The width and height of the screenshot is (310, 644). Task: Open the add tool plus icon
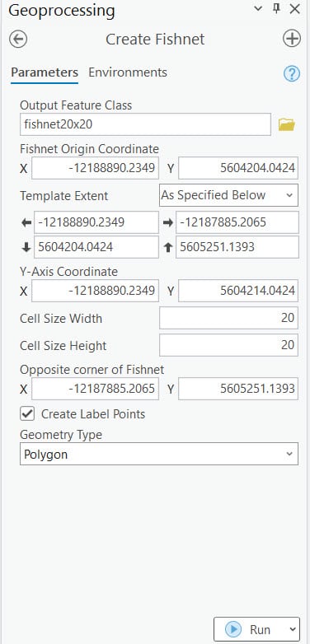point(292,39)
